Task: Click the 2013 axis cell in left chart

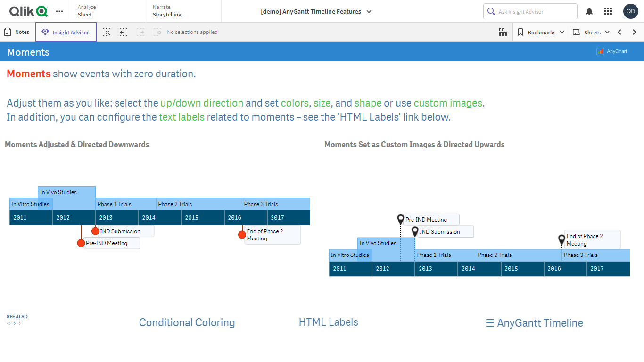Action: [x=117, y=218]
